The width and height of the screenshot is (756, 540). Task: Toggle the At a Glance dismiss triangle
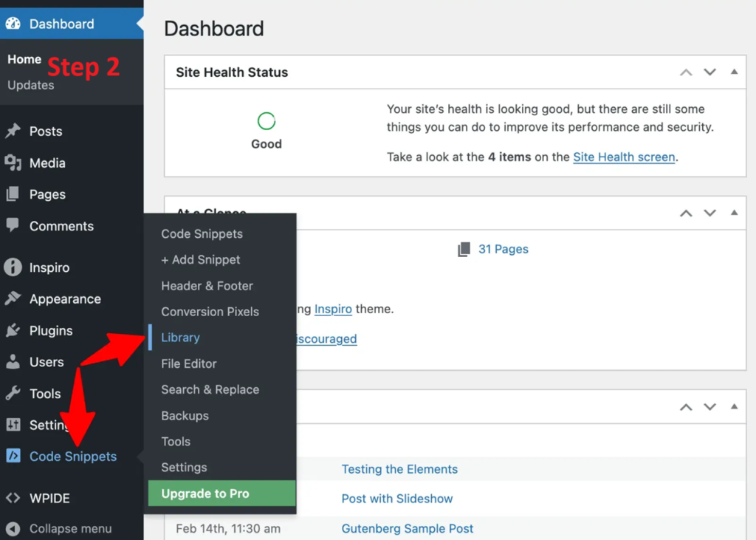pyautogui.click(x=734, y=213)
